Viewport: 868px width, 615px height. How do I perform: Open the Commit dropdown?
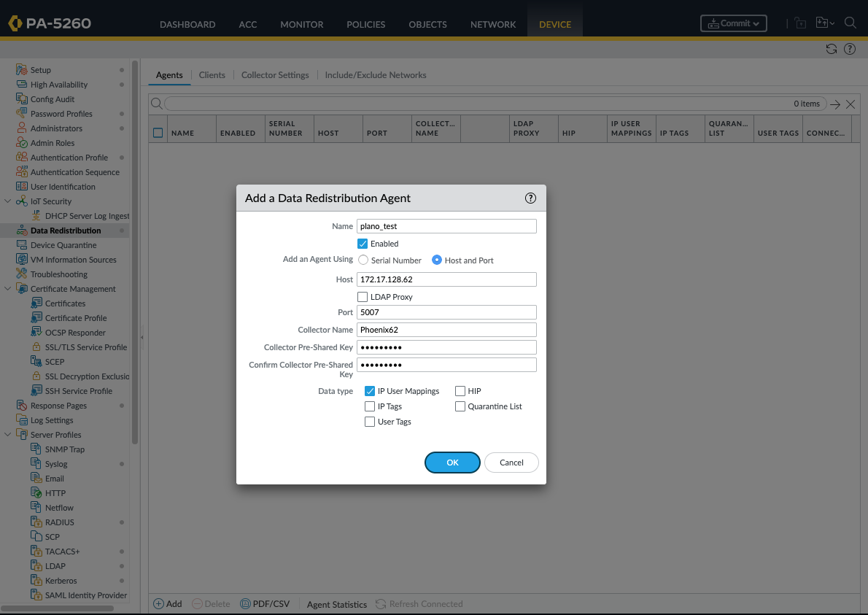[733, 23]
